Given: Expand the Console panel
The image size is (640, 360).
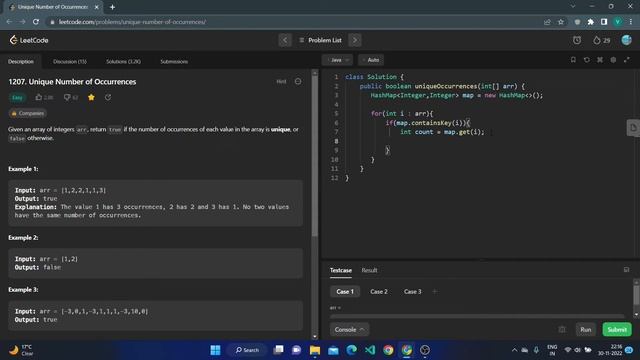Looking at the screenshot, I should click(349, 329).
